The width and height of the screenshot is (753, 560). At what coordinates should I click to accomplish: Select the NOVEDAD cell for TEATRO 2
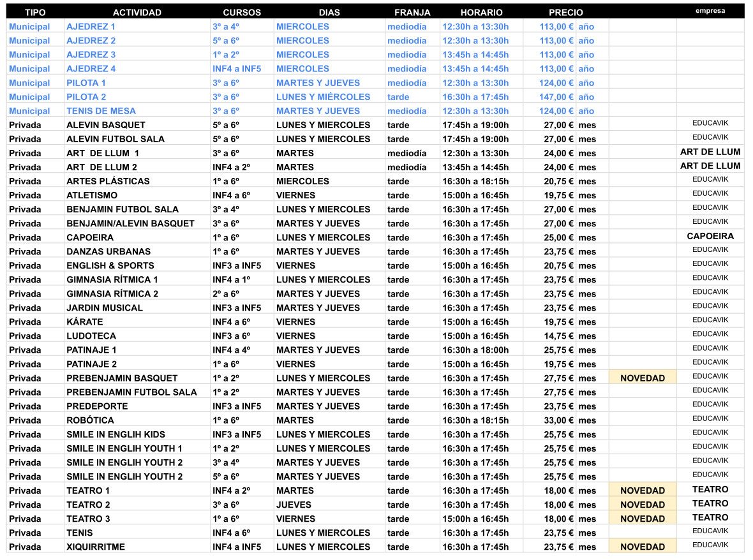[642, 505]
